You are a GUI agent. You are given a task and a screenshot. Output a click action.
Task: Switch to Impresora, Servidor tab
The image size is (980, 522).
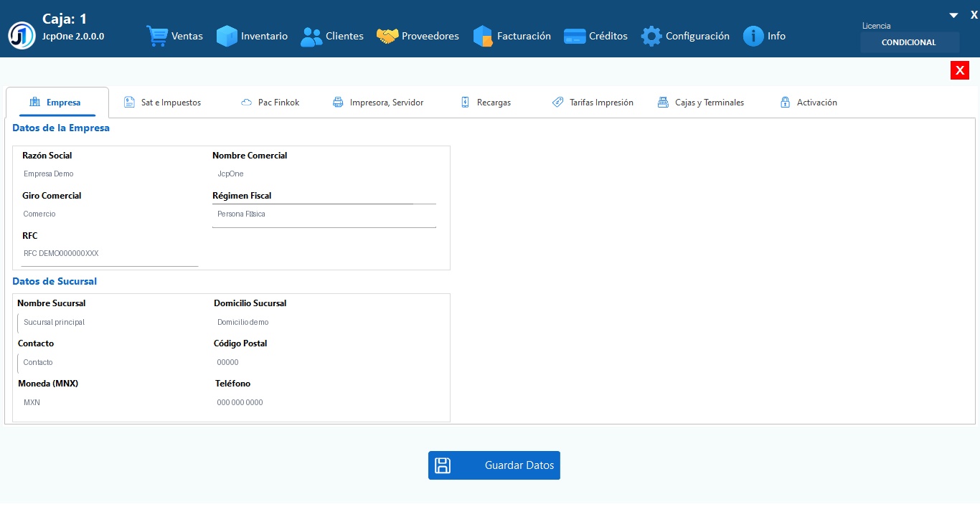[x=378, y=103]
